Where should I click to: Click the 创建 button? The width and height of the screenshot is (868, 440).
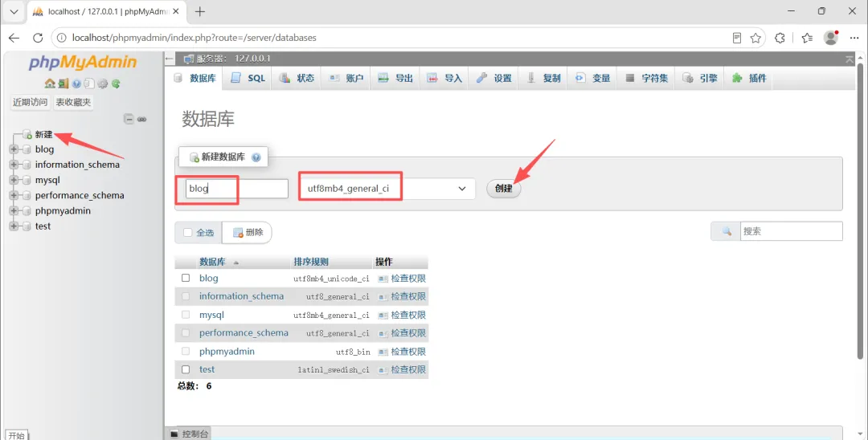point(504,189)
